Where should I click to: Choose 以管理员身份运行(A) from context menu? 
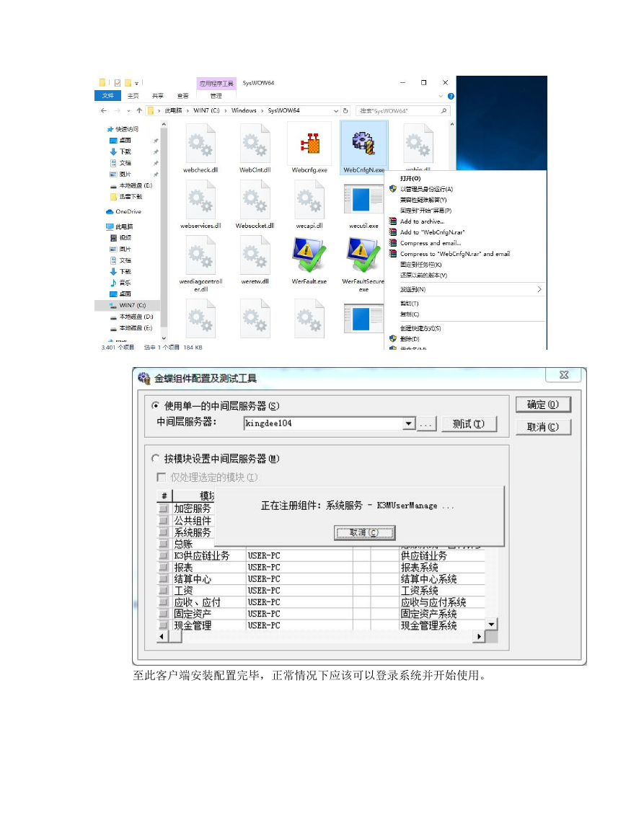point(426,189)
